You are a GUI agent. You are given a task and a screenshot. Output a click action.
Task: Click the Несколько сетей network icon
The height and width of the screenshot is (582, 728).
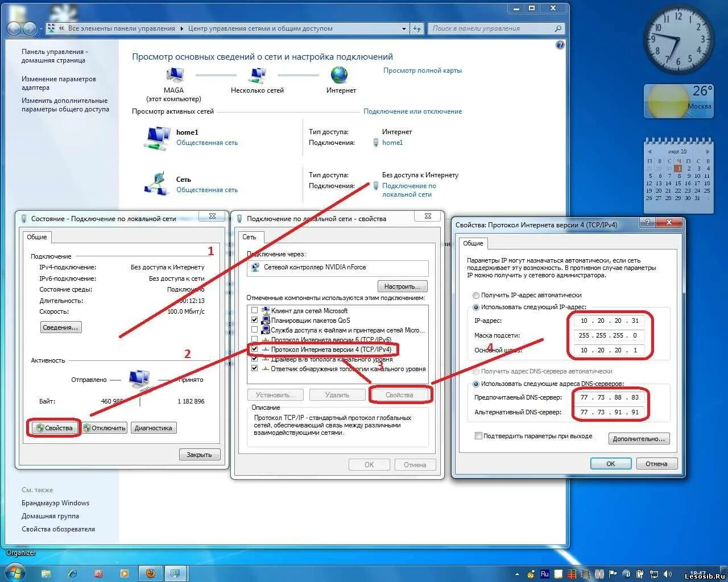pyautogui.click(x=258, y=75)
